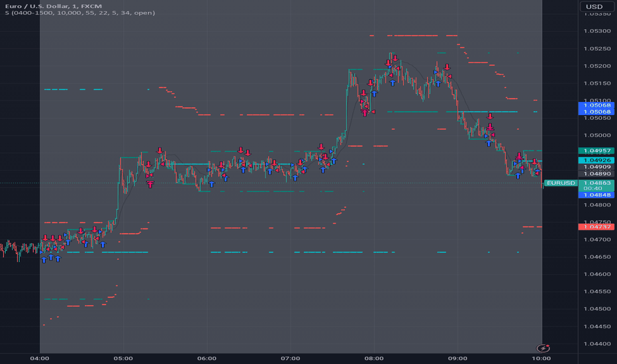The height and width of the screenshot is (364, 617).
Task: Click the green 1.04957 price label
Action: tap(596, 151)
